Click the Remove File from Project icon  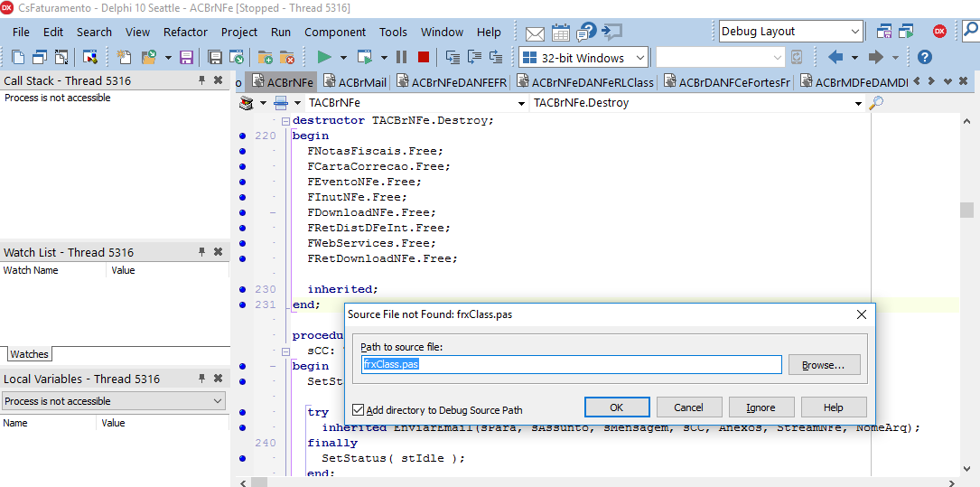[x=287, y=58]
